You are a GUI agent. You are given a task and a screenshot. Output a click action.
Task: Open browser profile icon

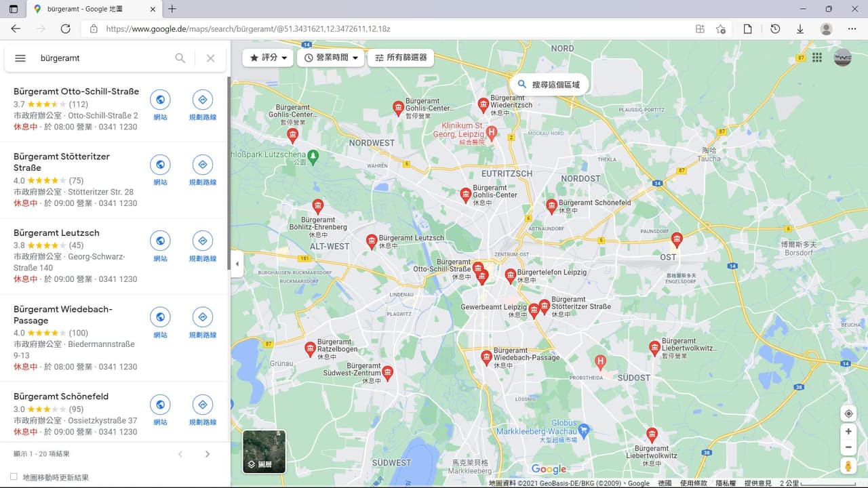tap(826, 28)
